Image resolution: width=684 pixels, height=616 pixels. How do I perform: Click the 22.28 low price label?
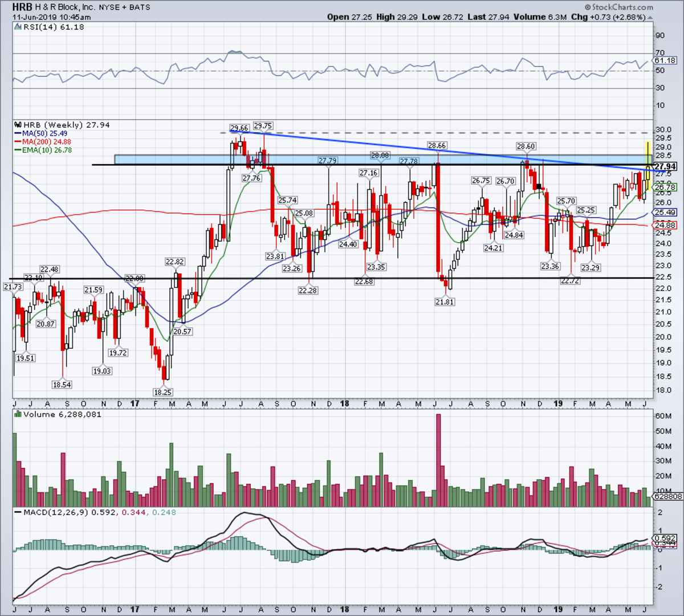(308, 291)
